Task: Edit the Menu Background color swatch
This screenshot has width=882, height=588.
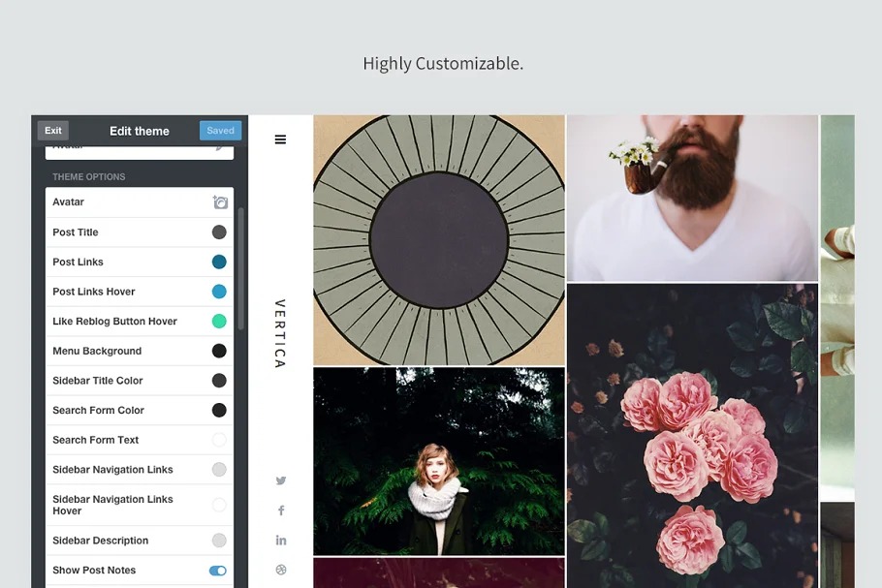Action: tap(219, 351)
